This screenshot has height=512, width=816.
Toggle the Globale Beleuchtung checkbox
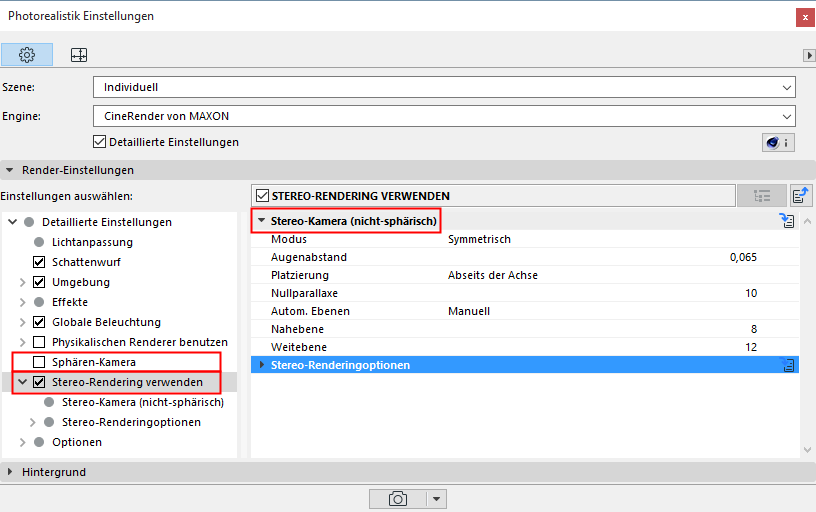(x=39, y=322)
